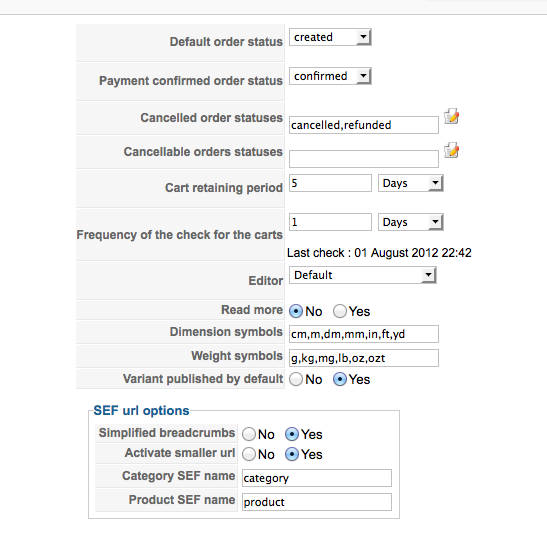Select No for Variant published by default
The width and height of the screenshot is (547, 541).
point(296,379)
